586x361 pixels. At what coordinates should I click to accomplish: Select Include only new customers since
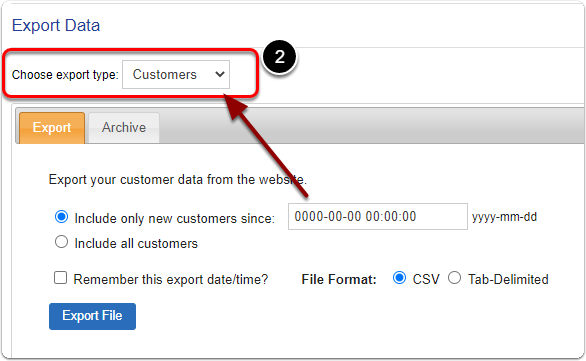(61, 217)
